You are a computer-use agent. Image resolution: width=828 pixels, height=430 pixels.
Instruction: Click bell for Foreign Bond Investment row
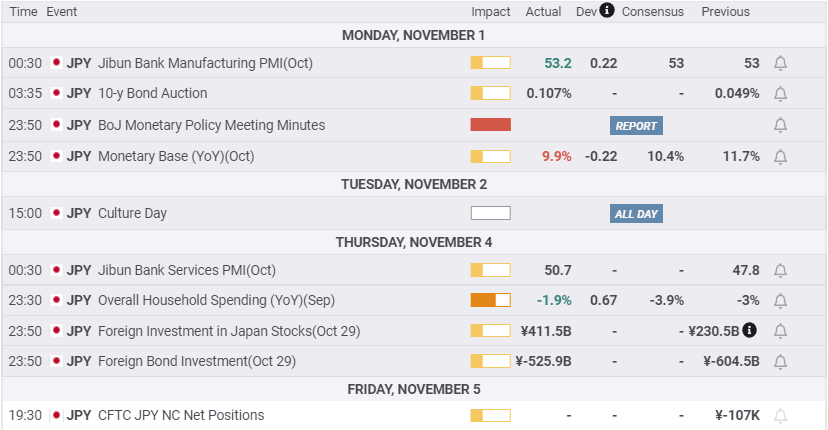[781, 361]
